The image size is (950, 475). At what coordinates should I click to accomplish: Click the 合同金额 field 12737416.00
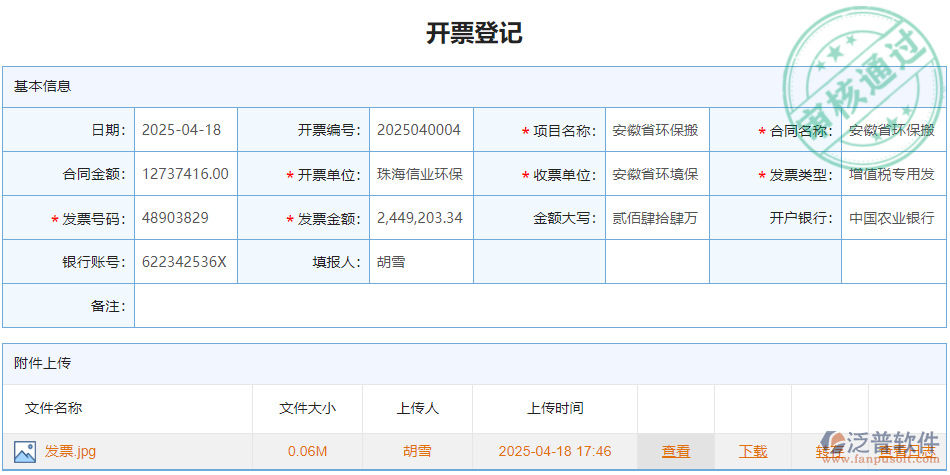click(x=185, y=174)
